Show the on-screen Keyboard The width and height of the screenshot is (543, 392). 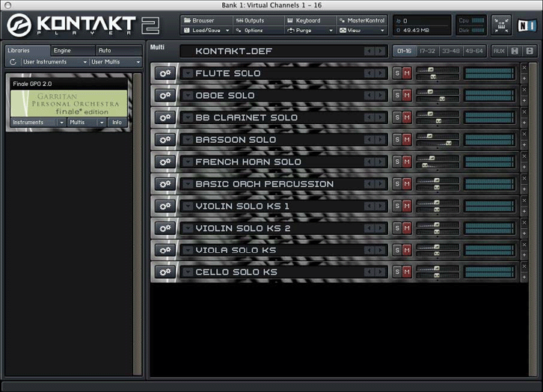click(x=310, y=20)
